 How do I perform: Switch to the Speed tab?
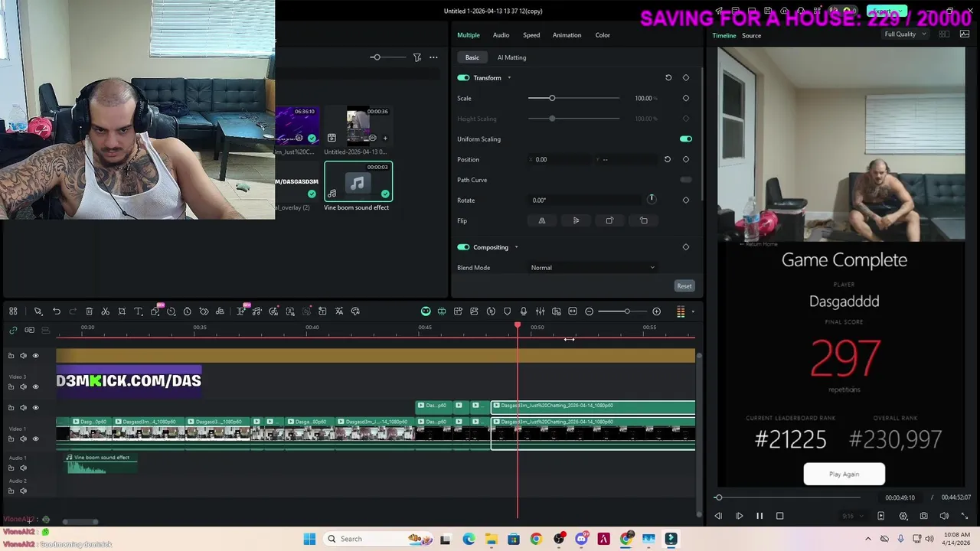[x=531, y=35]
